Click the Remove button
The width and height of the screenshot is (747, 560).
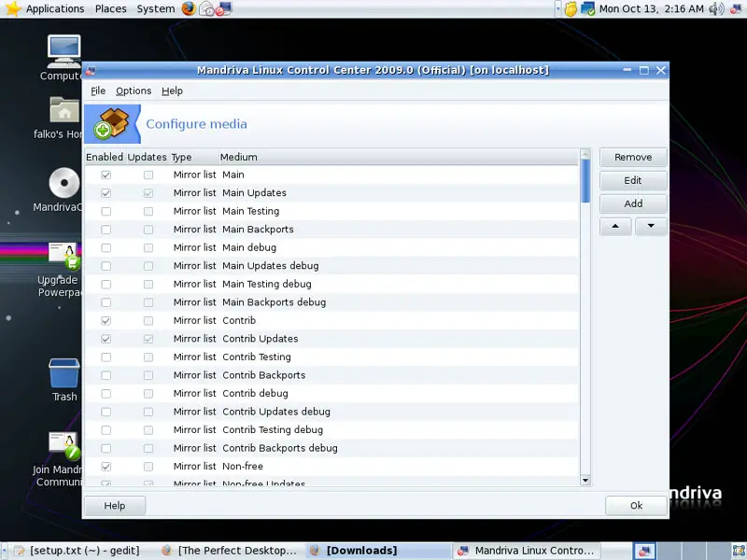pos(633,157)
